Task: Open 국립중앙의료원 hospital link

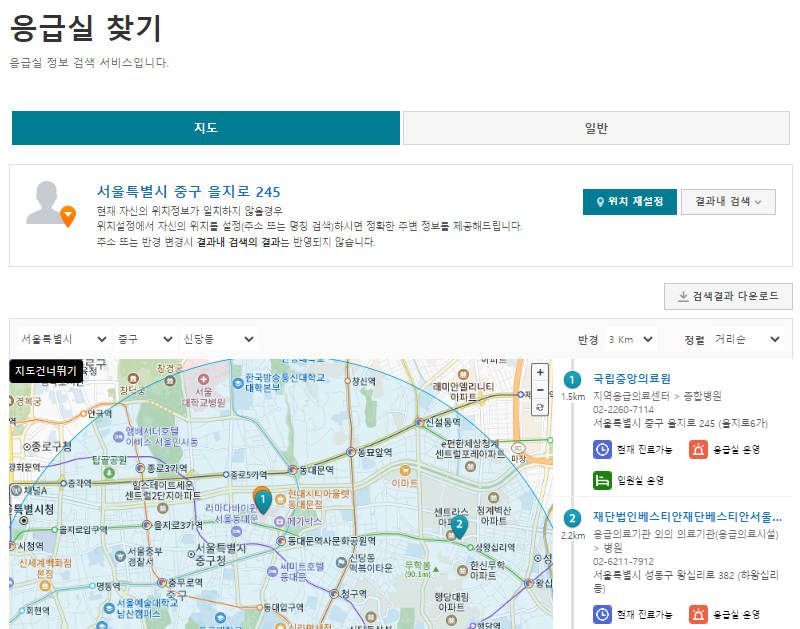Action: coord(632,379)
